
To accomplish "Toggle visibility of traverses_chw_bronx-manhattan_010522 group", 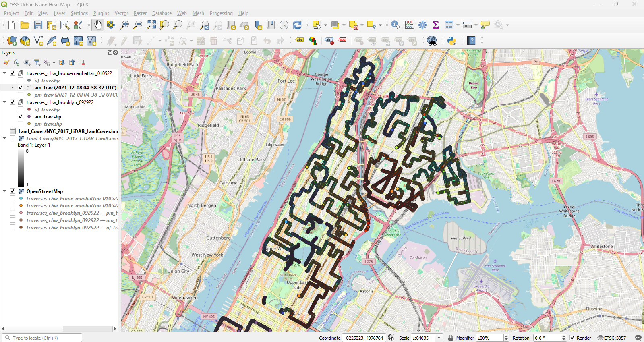I will [12, 73].
